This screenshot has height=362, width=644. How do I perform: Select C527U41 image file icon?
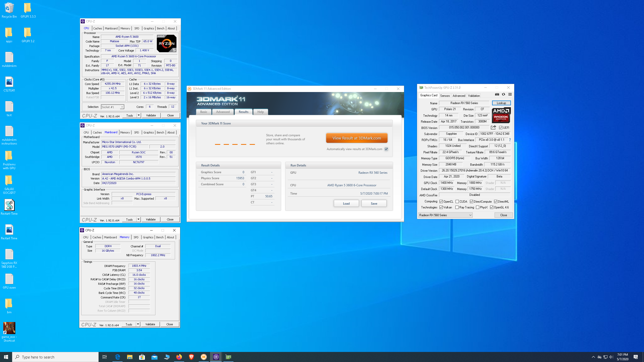[x=9, y=84]
